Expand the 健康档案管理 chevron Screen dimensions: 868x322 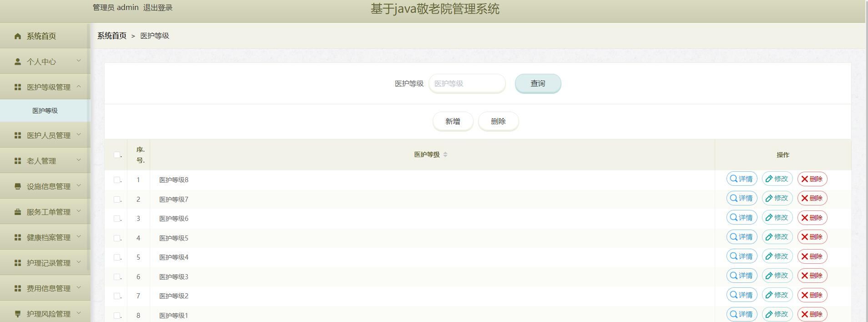(79, 236)
